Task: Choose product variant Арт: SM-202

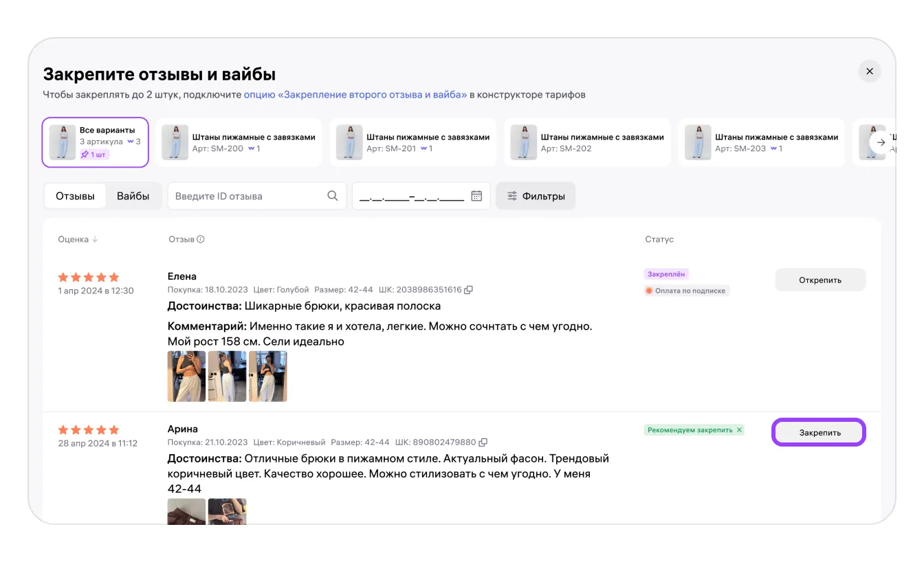Action: pos(587,142)
